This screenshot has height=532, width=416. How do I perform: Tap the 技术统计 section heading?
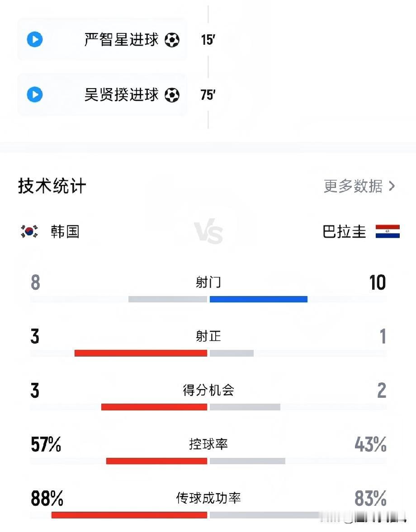click(52, 186)
